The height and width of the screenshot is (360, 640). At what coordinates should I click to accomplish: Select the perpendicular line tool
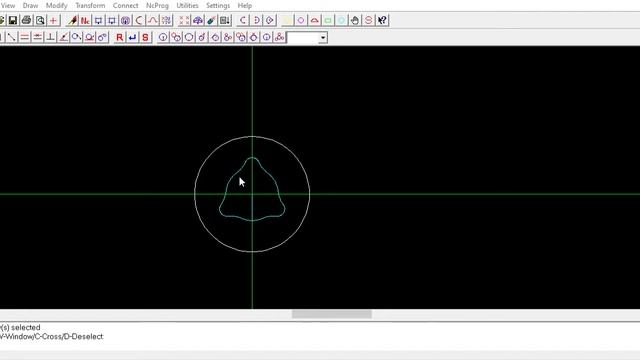51,38
